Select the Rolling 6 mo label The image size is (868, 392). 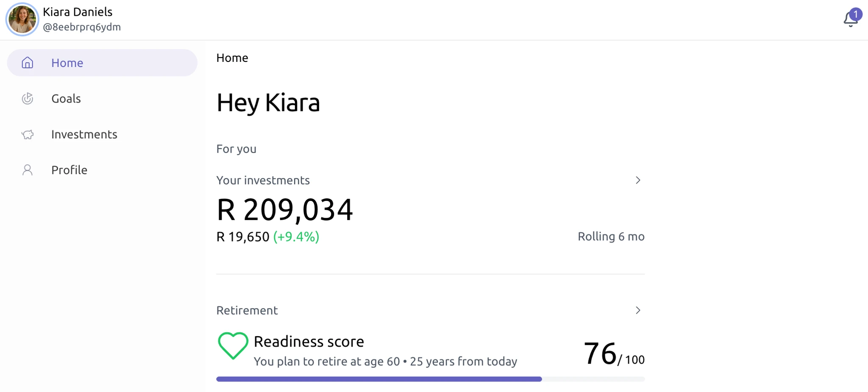click(611, 236)
